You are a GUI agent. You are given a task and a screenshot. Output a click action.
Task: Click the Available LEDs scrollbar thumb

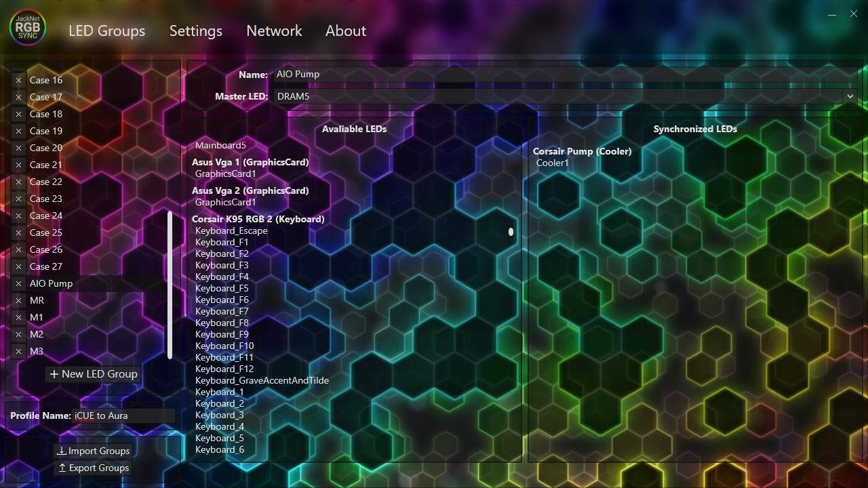(511, 232)
